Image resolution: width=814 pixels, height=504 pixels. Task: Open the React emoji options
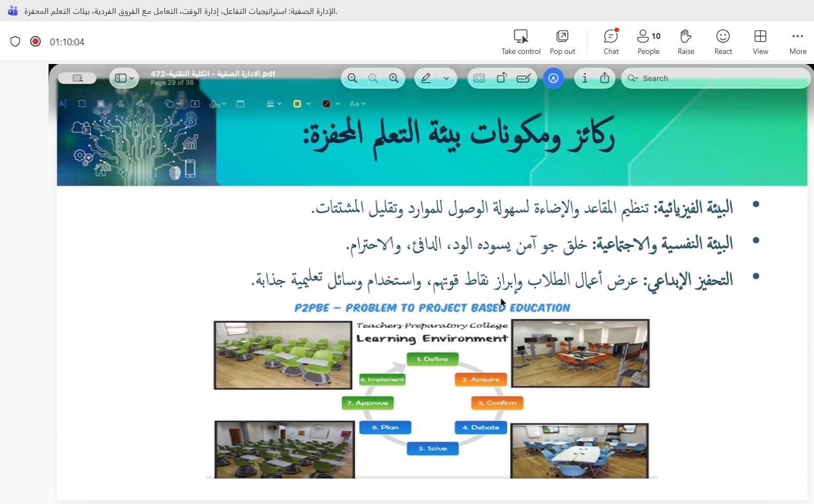click(723, 42)
